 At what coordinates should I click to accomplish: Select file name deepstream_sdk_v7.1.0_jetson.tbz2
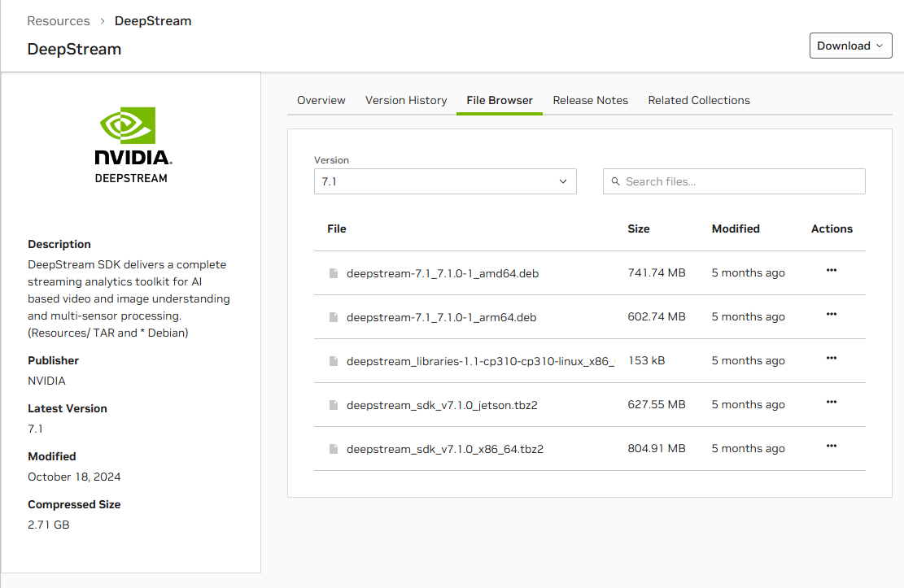[442, 405]
